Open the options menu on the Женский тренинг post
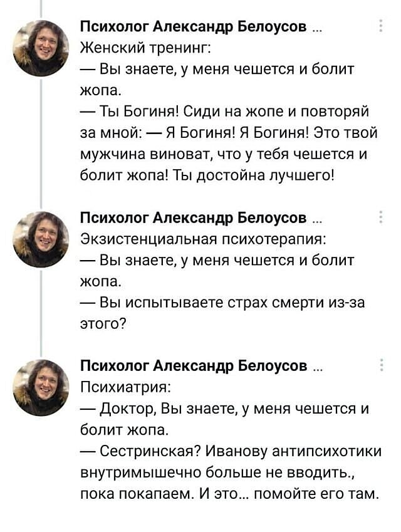This screenshot has width=401, height=532. pyautogui.click(x=382, y=26)
